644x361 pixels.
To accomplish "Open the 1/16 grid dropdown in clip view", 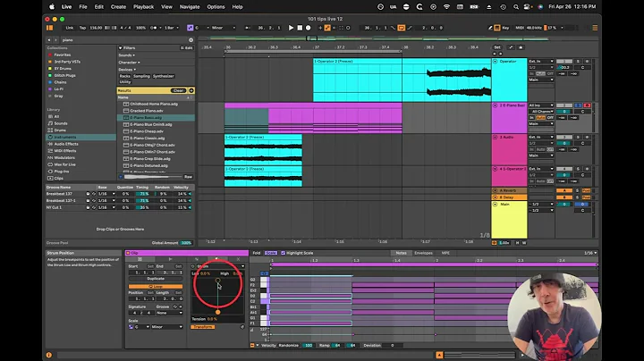I will (590, 253).
